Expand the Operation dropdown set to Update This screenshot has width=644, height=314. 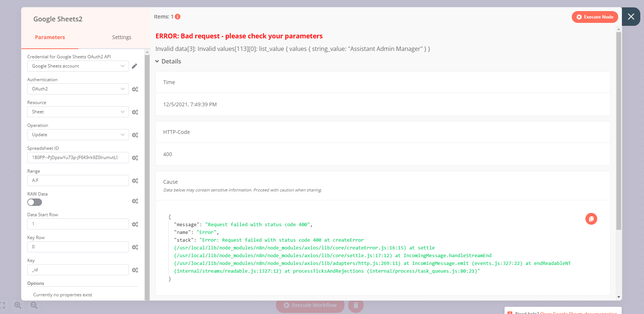pyautogui.click(x=78, y=135)
